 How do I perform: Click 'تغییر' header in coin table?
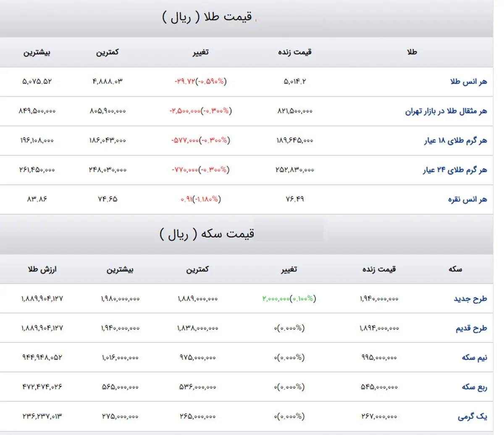[289, 269]
